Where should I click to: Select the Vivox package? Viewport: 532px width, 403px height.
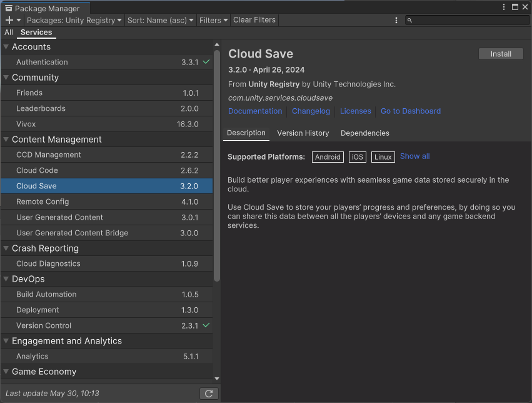106,124
